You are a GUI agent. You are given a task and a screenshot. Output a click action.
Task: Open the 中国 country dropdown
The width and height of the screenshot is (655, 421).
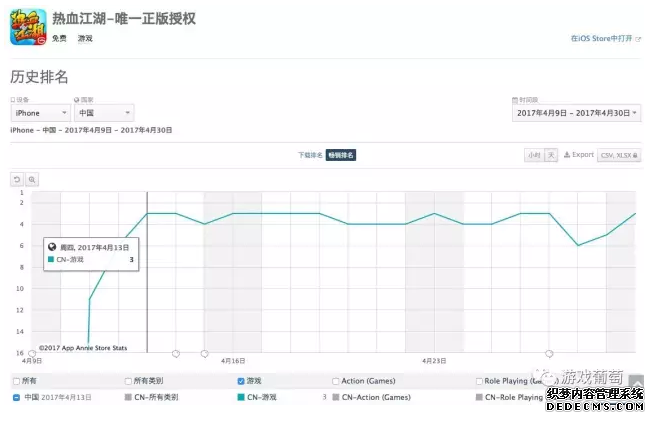[104, 113]
